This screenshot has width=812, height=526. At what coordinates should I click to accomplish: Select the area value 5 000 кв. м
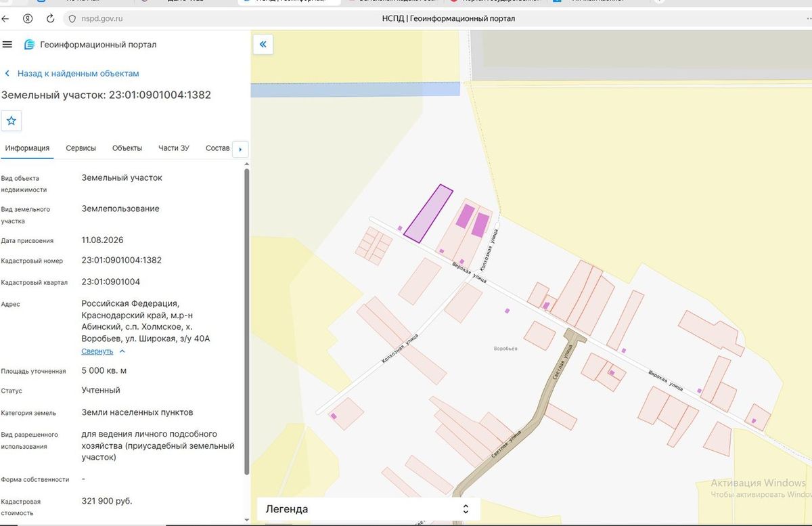104,370
